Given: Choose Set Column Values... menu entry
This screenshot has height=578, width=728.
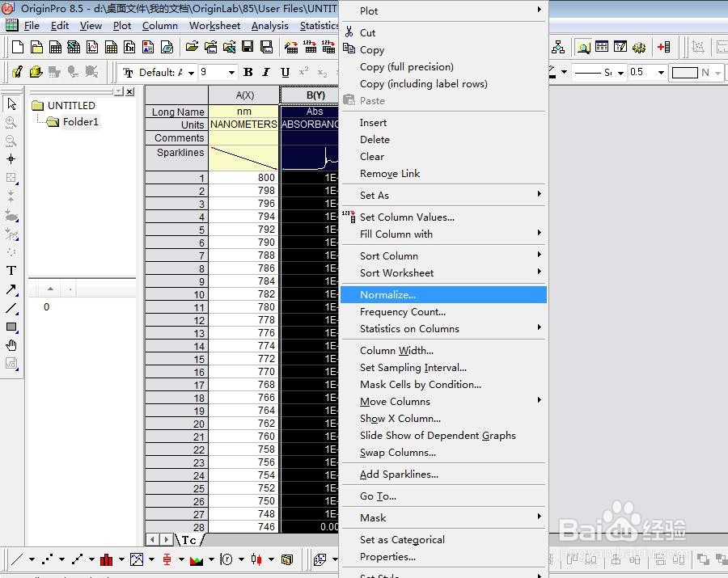Looking at the screenshot, I should click(444, 217).
